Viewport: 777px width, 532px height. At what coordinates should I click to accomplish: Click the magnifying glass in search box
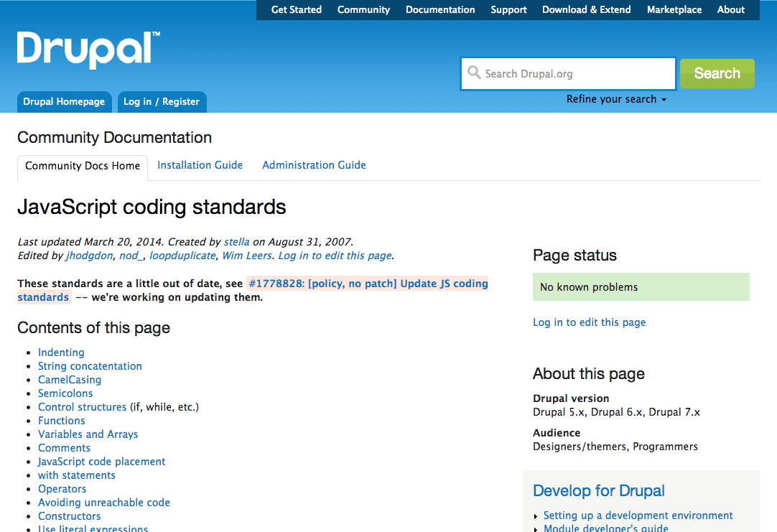point(474,73)
